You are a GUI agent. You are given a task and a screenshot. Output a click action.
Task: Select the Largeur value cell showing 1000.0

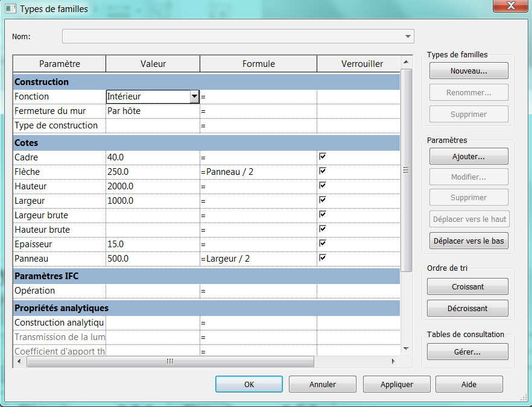coord(151,200)
